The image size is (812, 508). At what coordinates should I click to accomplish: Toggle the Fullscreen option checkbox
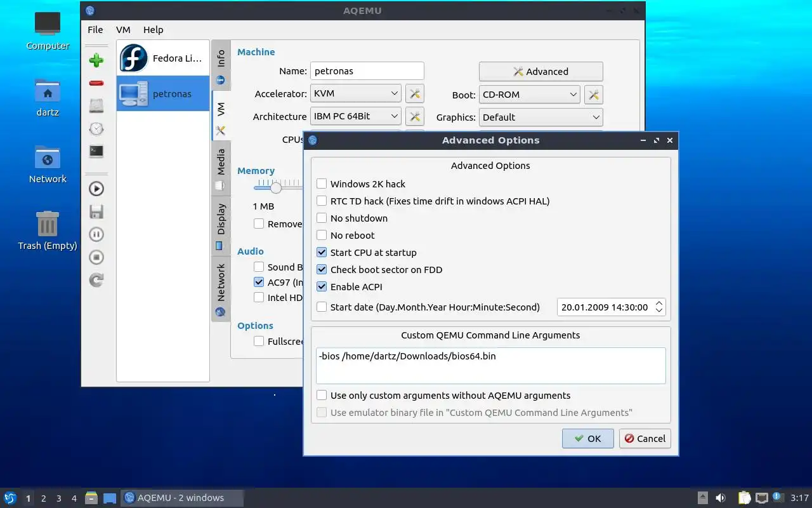tap(259, 341)
